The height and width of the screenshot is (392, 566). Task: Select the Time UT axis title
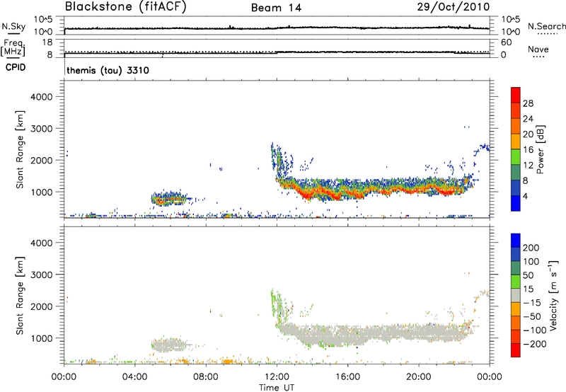pyautogui.click(x=277, y=388)
